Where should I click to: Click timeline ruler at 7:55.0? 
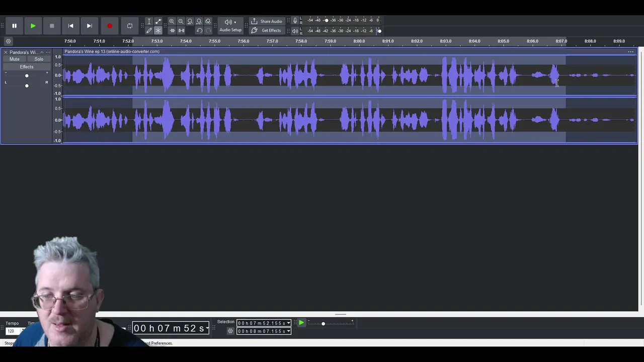[x=214, y=41]
